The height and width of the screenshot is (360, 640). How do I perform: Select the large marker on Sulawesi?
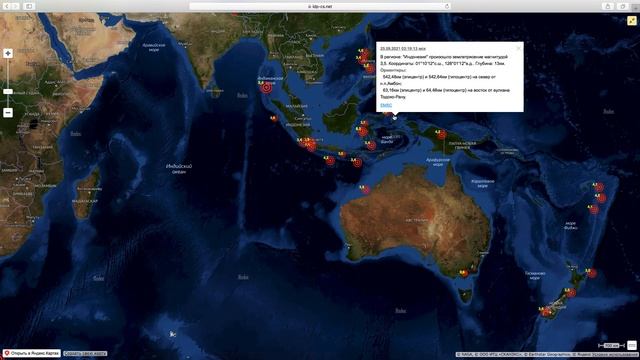[362, 132]
